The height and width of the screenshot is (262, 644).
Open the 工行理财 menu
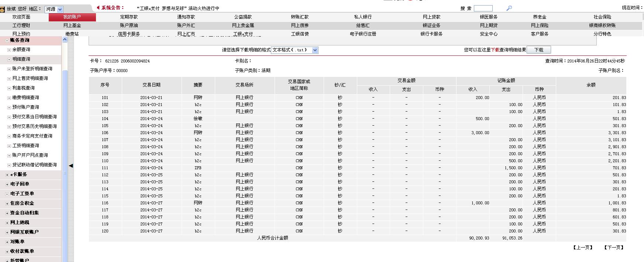21,25
